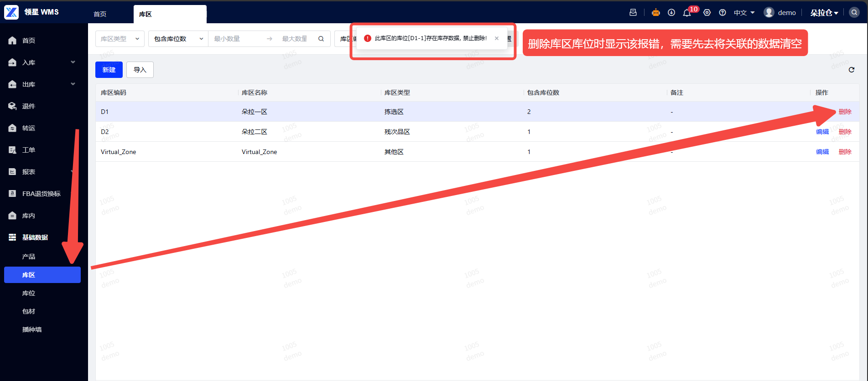Expand the 出库 menu chevron
Screen dimensions: 868x381
73,84
